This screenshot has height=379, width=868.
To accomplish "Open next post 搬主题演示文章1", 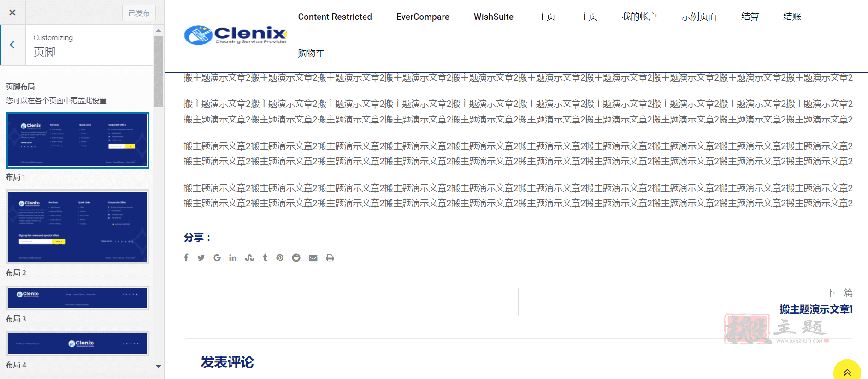I will (x=816, y=309).
